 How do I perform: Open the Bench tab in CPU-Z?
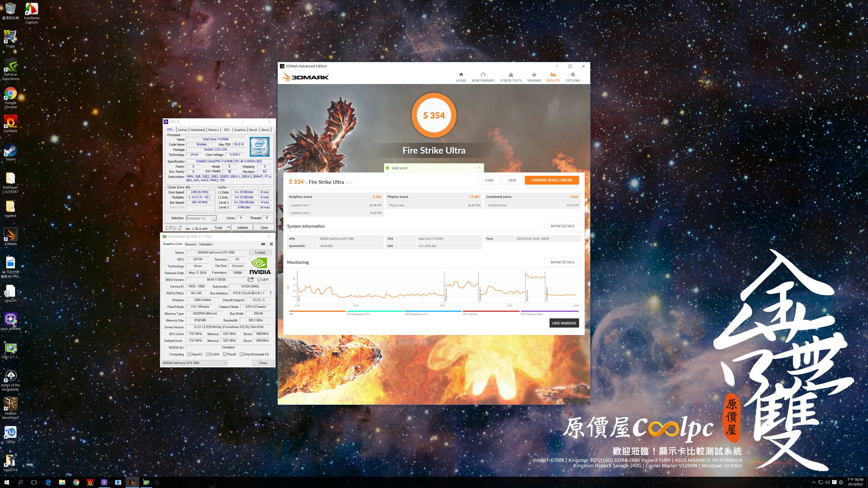point(253,130)
